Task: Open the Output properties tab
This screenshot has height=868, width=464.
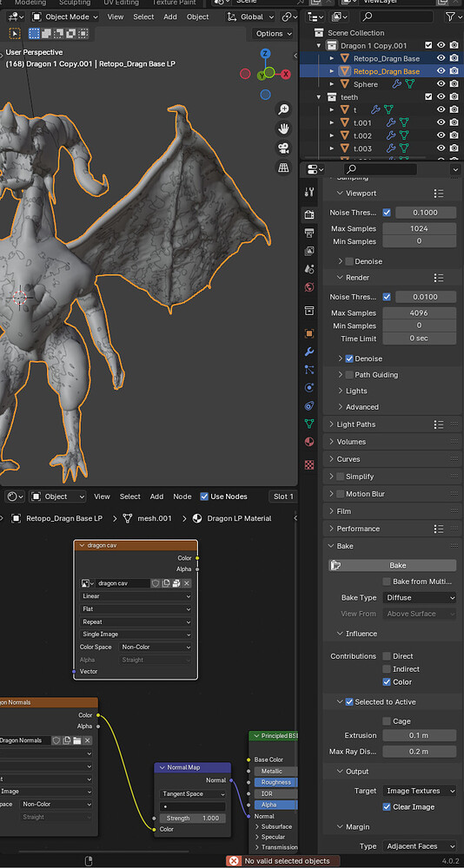Action: [x=309, y=233]
